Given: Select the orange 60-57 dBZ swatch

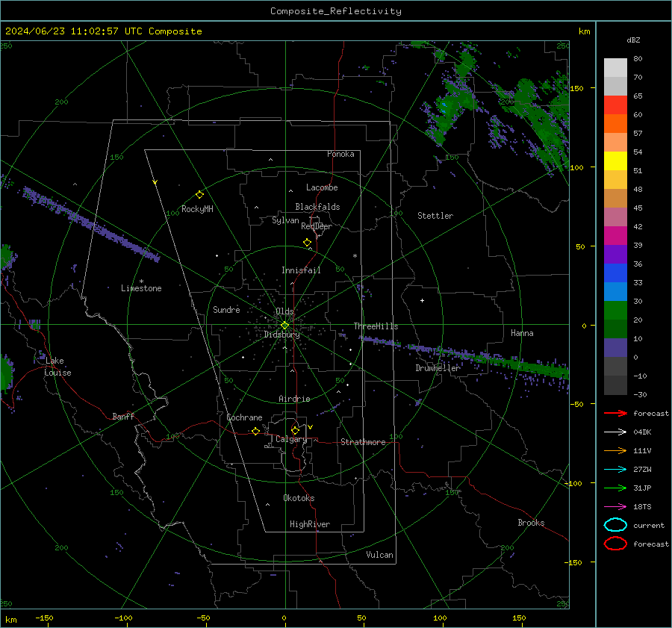Looking at the screenshot, I should pos(615,123).
